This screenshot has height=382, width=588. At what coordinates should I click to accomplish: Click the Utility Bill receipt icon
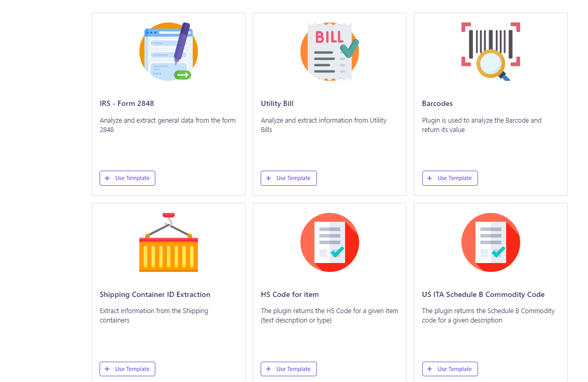(x=329, y=52)
